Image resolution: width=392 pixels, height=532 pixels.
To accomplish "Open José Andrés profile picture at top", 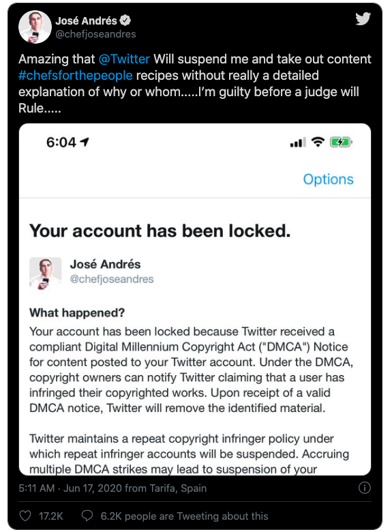I will 35,27.
